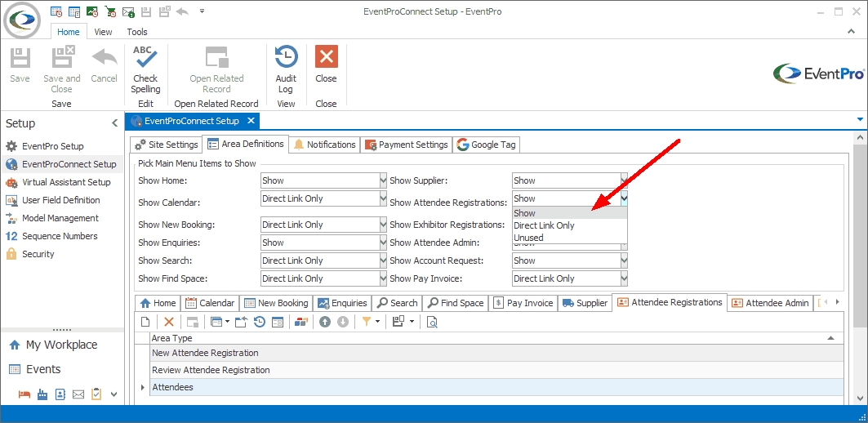Open Quick Access Toolbar customize arrow

point(202,11)
